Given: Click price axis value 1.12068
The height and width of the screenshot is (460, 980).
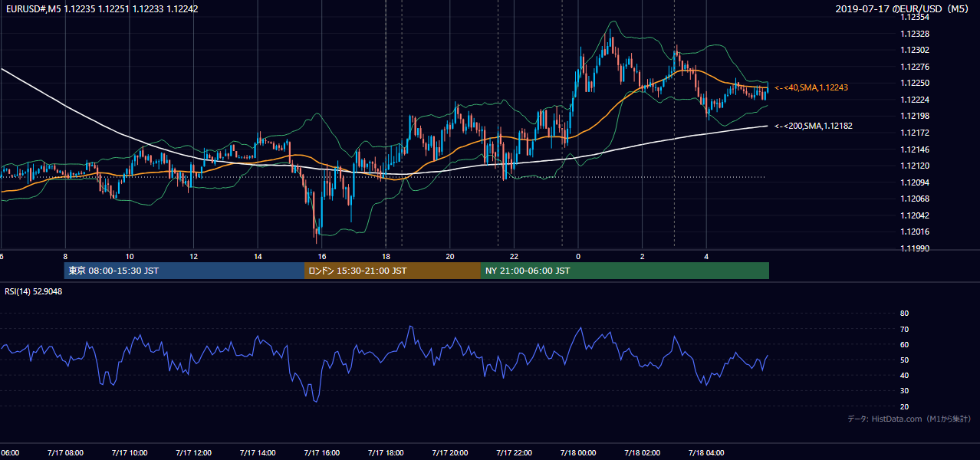Looking at the screenshot, I should pyautogui.click(x=916, y=199).
